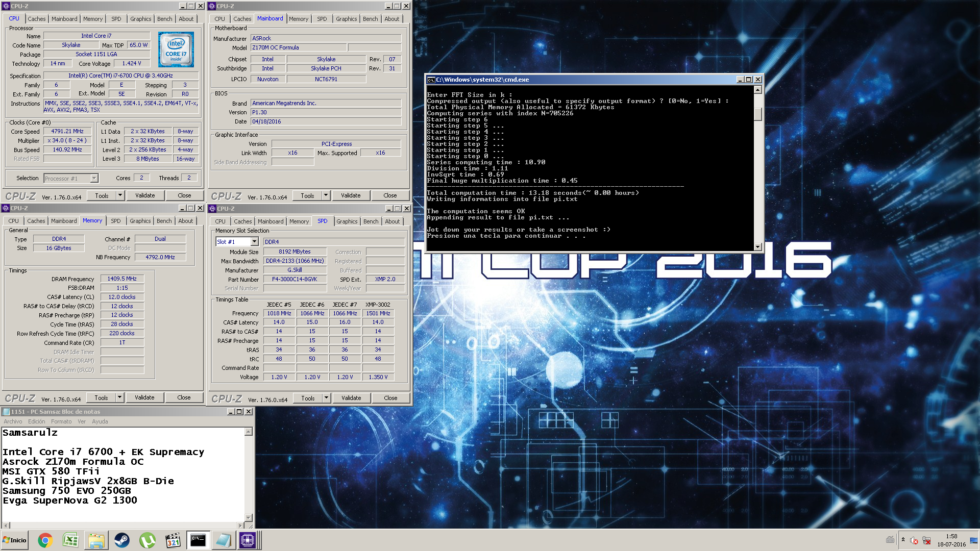Screen dimensions: 980x551
Task: Click title bar icon of CPU-Z SPD window
Action: 212,209
